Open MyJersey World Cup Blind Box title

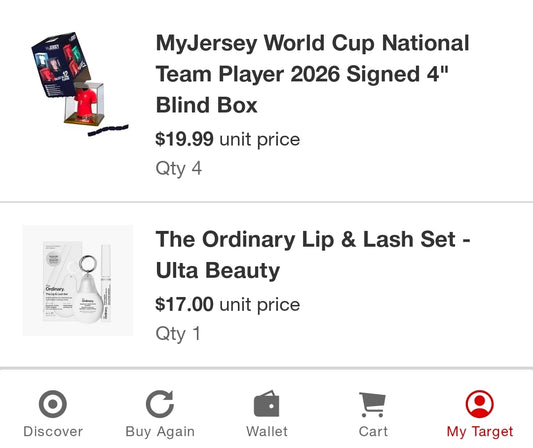coord(313,74)
